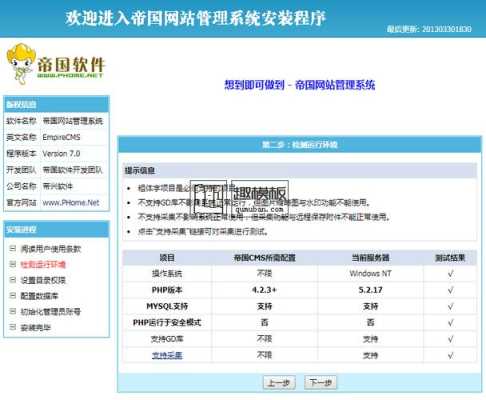Click the 第二步：检测运行环境 title bar
Viewport: 486px width, 400px height.
(299, 145)
